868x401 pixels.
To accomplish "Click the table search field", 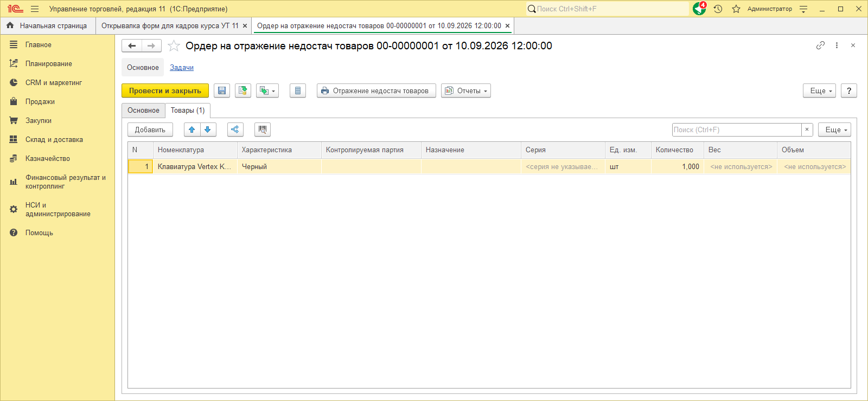I will tap(737, 130).
